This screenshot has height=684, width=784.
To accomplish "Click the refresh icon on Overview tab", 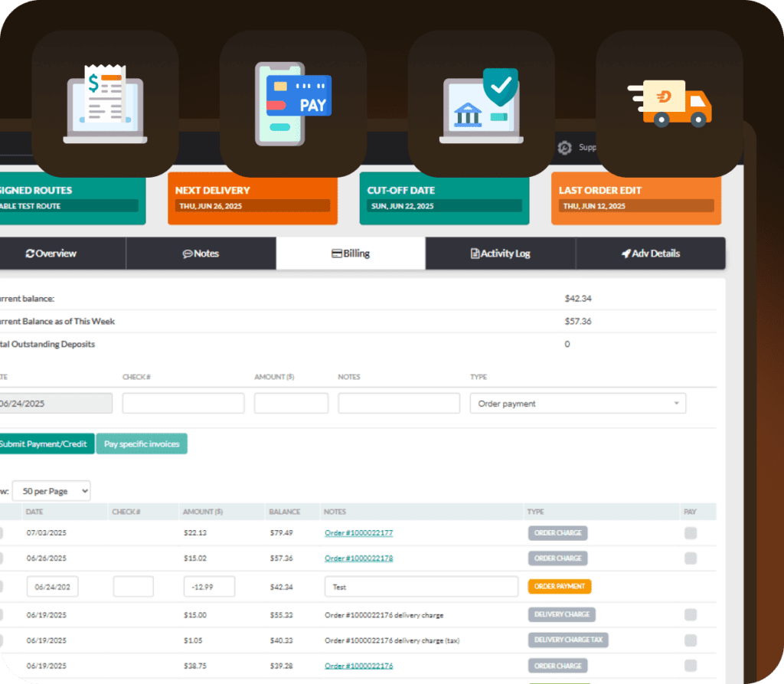I will coord(30,254).
